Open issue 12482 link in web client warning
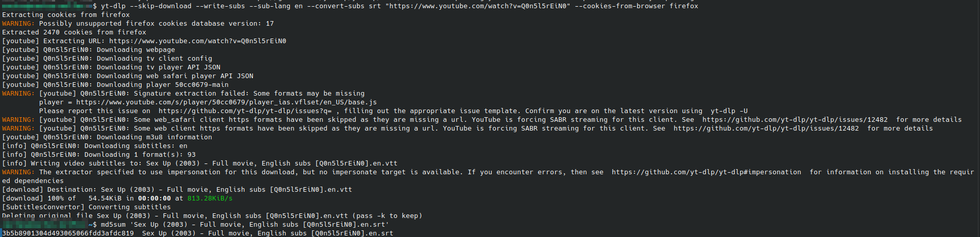The image size is (980, 237). [x=766, y=129]
